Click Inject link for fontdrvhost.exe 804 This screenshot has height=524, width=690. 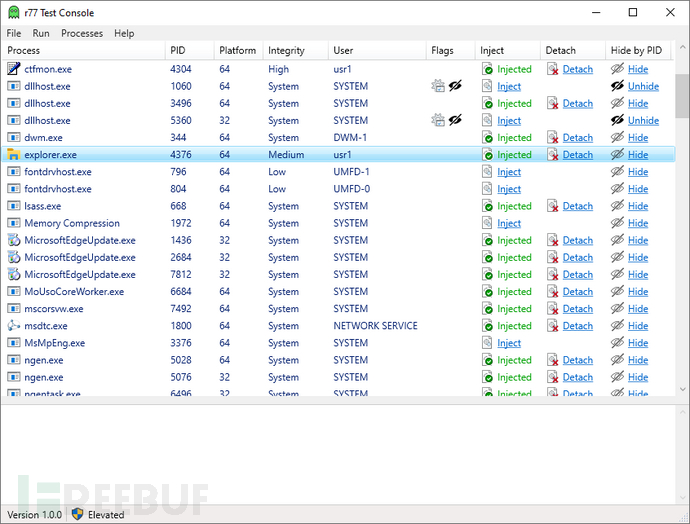[x=509, y=189]
